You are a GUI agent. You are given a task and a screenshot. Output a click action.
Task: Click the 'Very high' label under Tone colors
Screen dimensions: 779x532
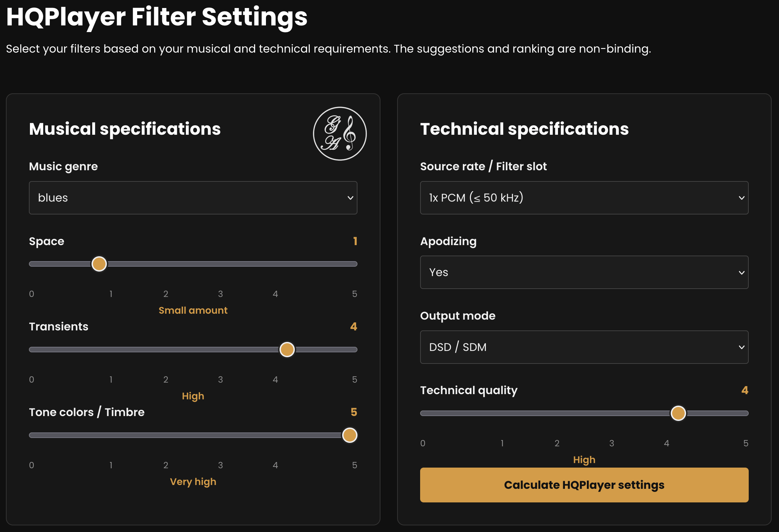click(193, 482)
